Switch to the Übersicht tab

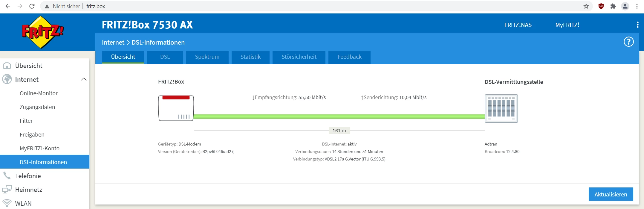point(123,57)
